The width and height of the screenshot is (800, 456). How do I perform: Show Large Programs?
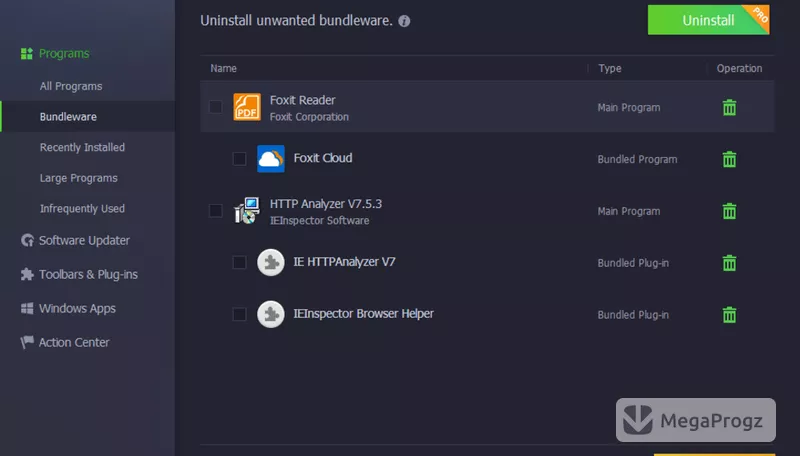coord(79,178)
